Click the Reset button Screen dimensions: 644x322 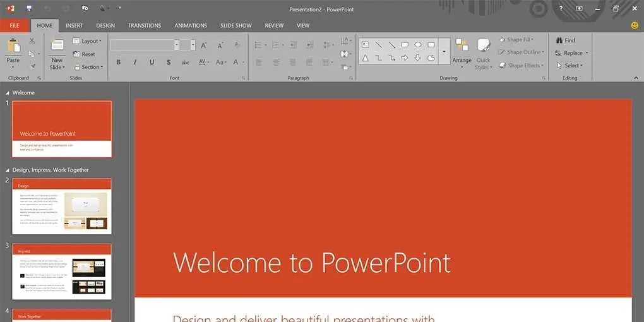coord(84,54)
